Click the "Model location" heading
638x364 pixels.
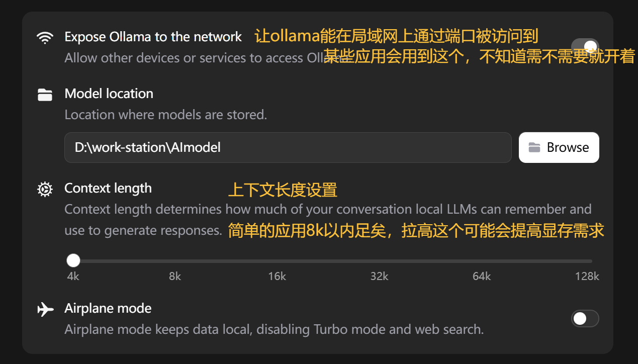109,94
